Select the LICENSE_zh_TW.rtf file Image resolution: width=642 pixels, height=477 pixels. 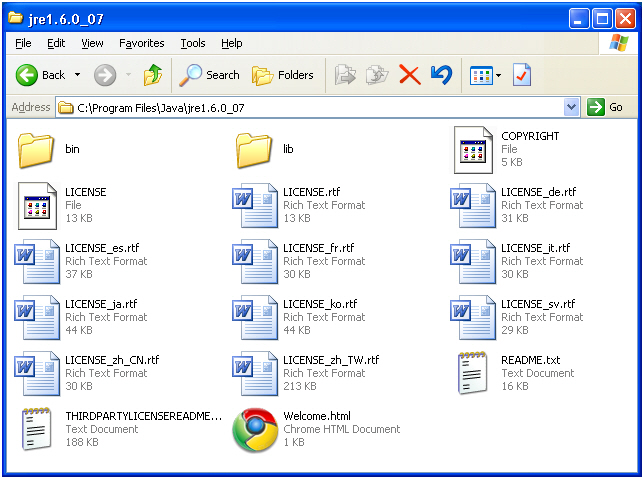pos(254,373)
